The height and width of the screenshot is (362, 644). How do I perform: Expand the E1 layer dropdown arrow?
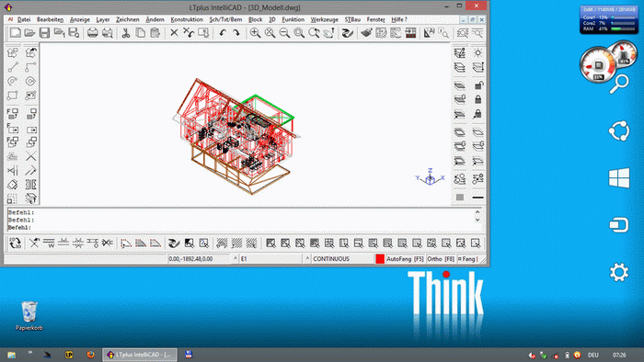[307, 259]
